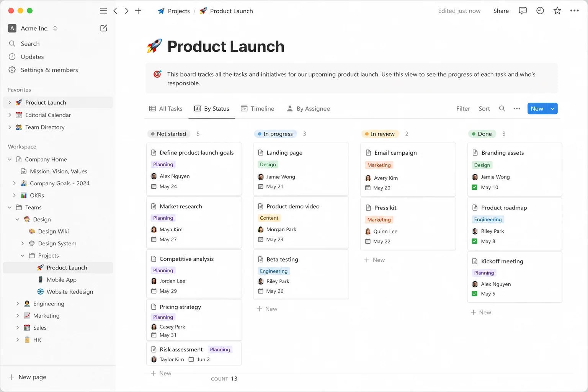Viewport: 588px width, 392px height.
Task: Open the comments icon in top bar
Action: tap(523, 11)
